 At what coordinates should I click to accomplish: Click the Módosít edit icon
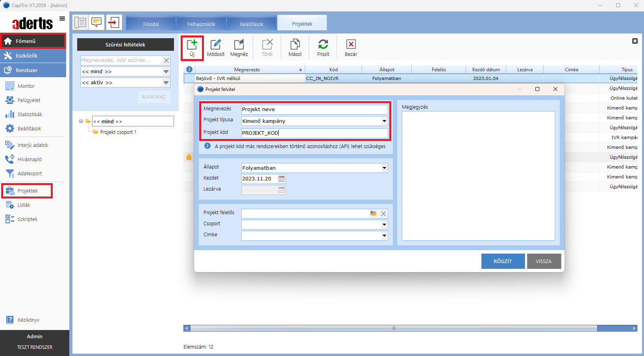click(216, 44)
